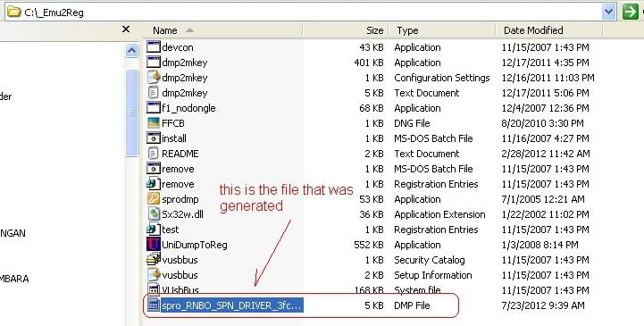The height and width of the screenshot is (326, 644).
Task: Click the 552 KB size value
Action: (x=368, y=245)
